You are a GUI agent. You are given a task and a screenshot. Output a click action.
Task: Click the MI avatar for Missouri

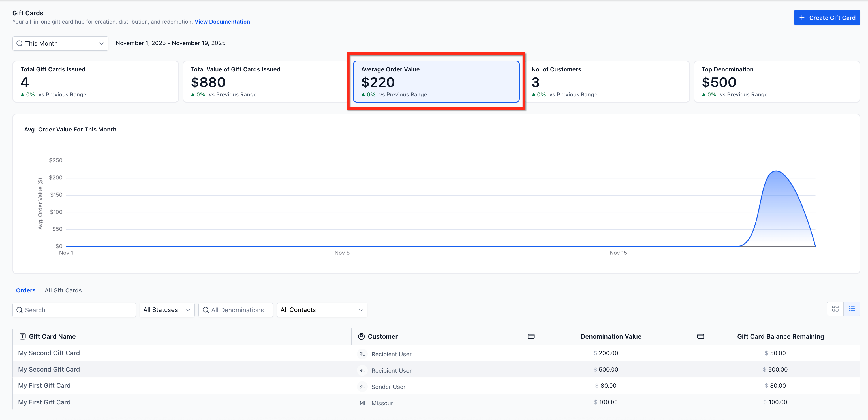pos(362,403)
